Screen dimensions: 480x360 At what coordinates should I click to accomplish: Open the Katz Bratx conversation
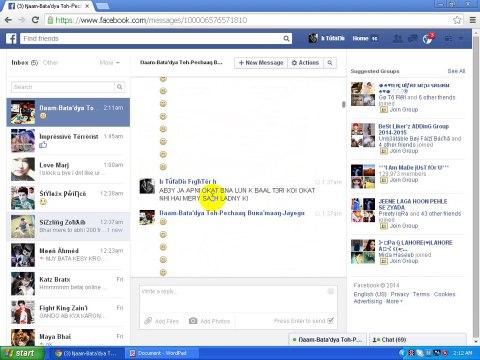[x=68, y=284]
